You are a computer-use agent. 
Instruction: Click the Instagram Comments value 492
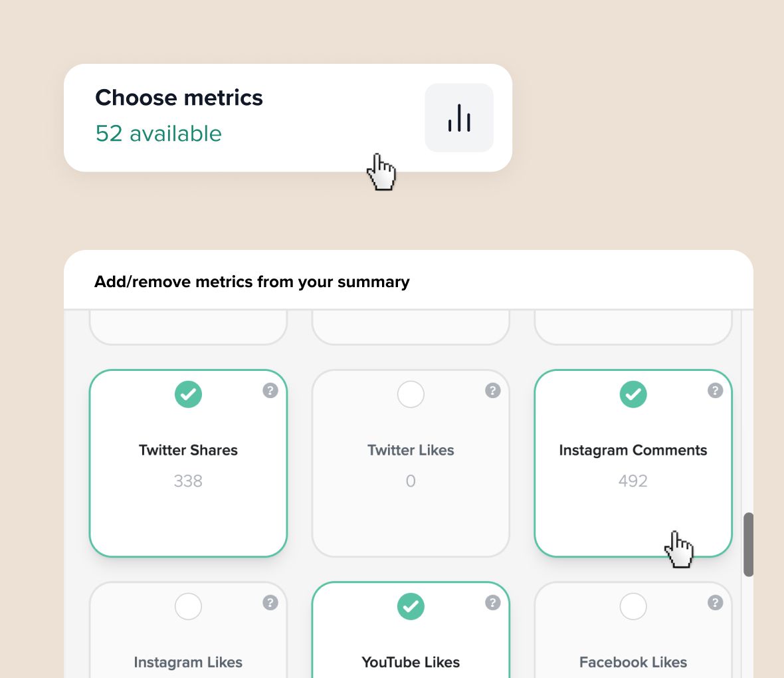[633, 481]
